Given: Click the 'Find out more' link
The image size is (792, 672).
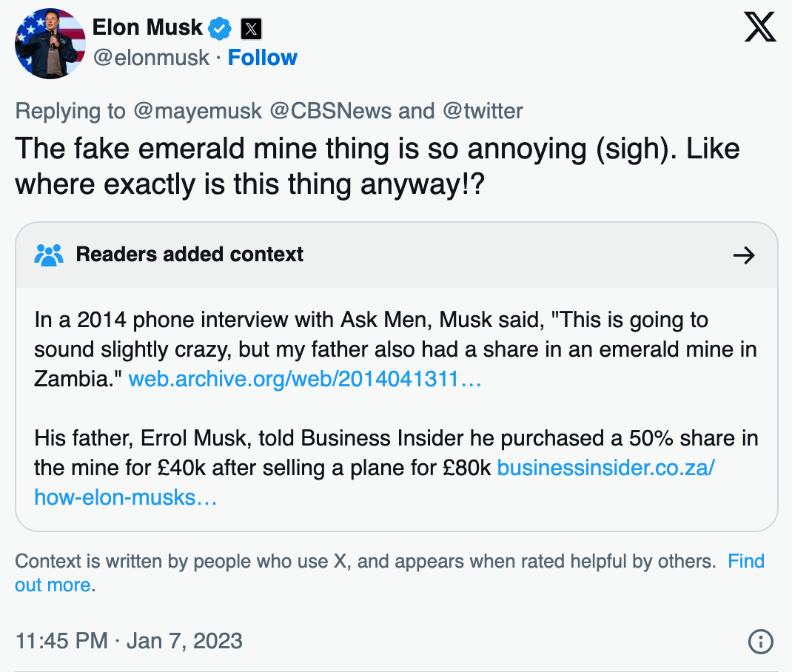Looking at the screenshot, I should tap(389, 573).
